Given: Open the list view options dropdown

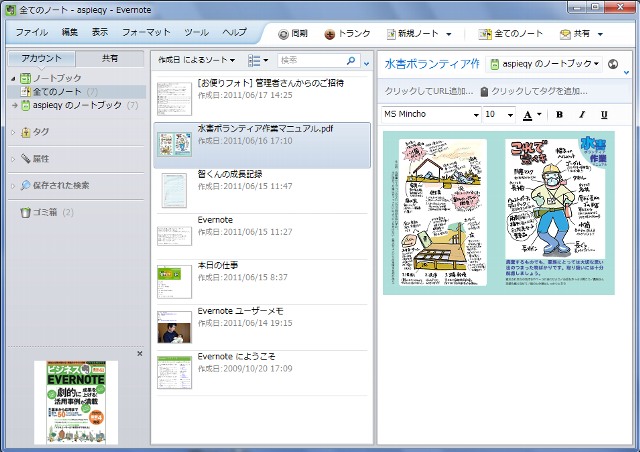Looking at the screenshot, I should pos(258,61).
